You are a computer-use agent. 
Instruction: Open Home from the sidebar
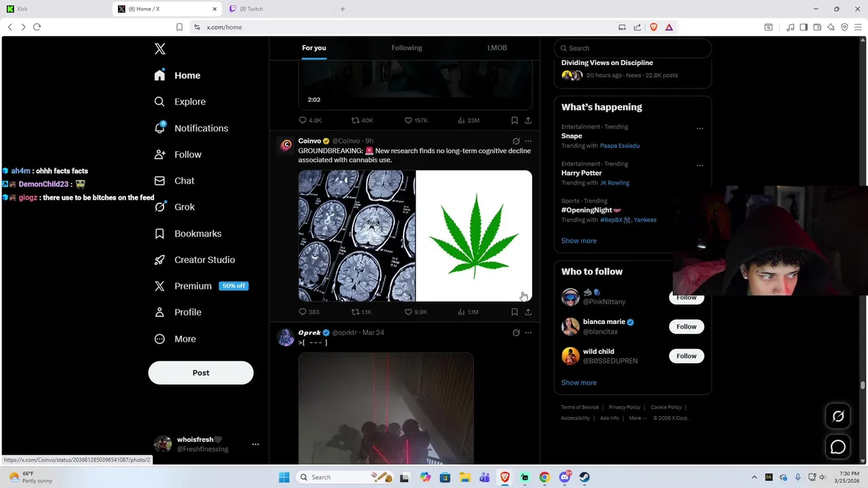tap(177, 75)
